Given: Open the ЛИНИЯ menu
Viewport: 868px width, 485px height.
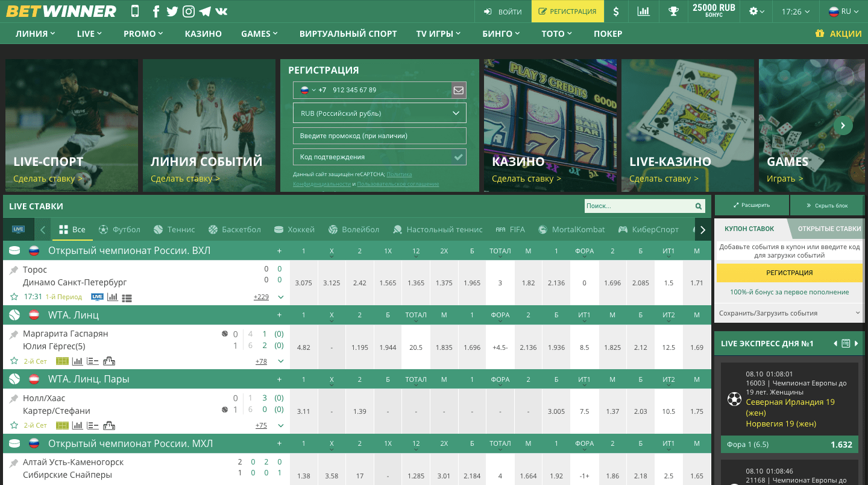Looking at the screenshot, I should (36, 34).
